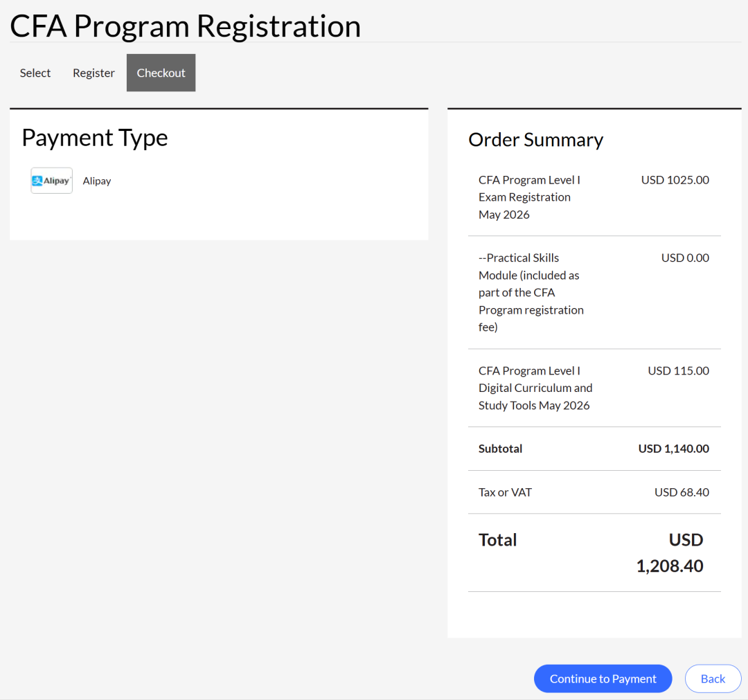Select the Practical Skills Module line item
Screen dimensions: 748x700
click(x=531, y=292)
